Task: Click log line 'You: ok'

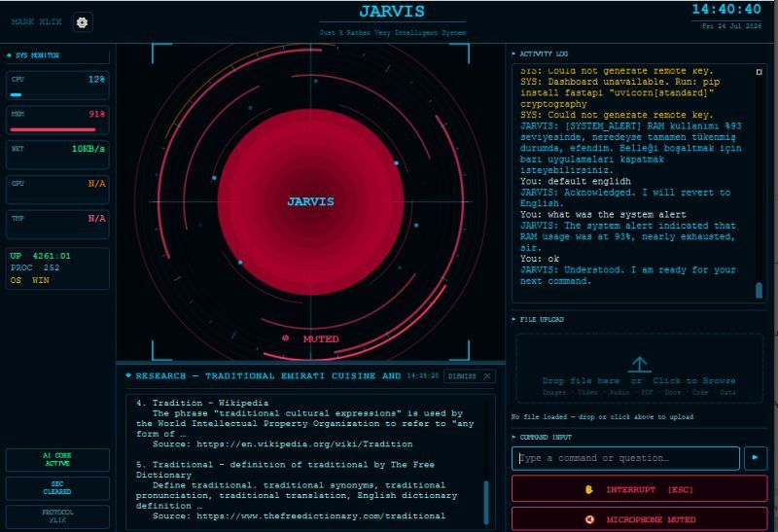Action: (x=540, y=259)
